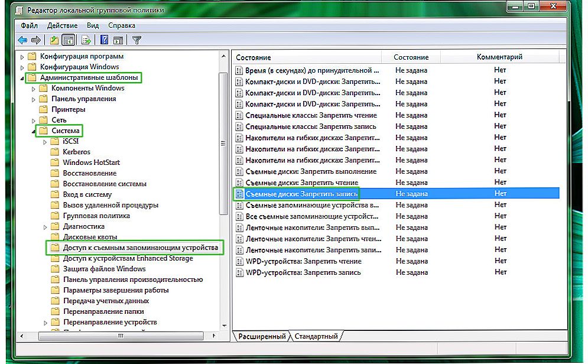588x364 pixels.
Task: Switch to the Стандартный tab
Action: pos(316,336)
